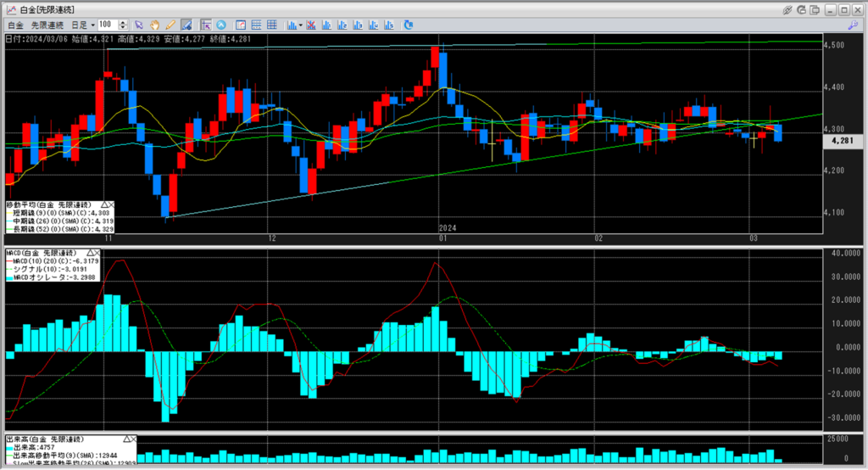Image resolution: width=868 pixels, height=470 pixels.
Task: Click the title bar refresh icon
Action: click(801, 10)
